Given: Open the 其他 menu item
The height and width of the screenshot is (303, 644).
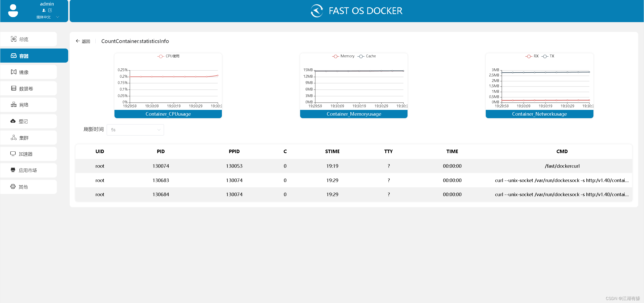Looking at the screenshot, I should [29, 187].
